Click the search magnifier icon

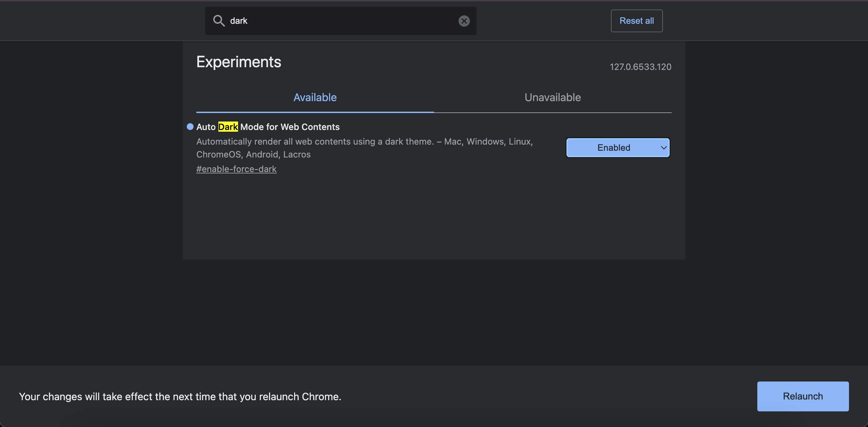tap(219, 21)
